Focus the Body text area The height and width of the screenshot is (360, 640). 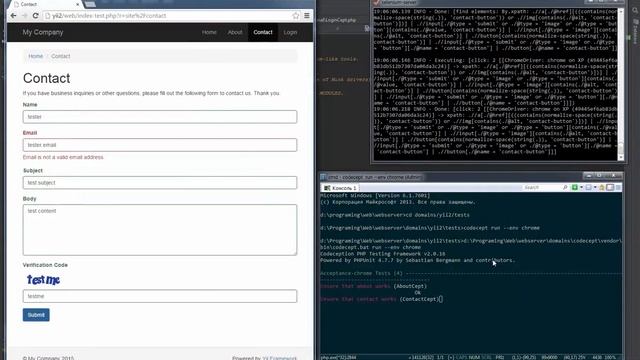(160, 230)
